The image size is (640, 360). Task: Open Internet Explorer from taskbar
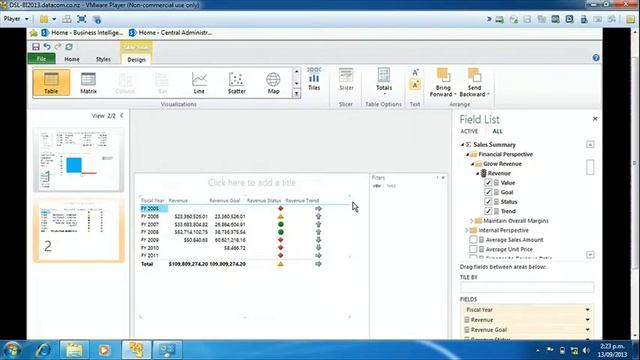(43, 350)
